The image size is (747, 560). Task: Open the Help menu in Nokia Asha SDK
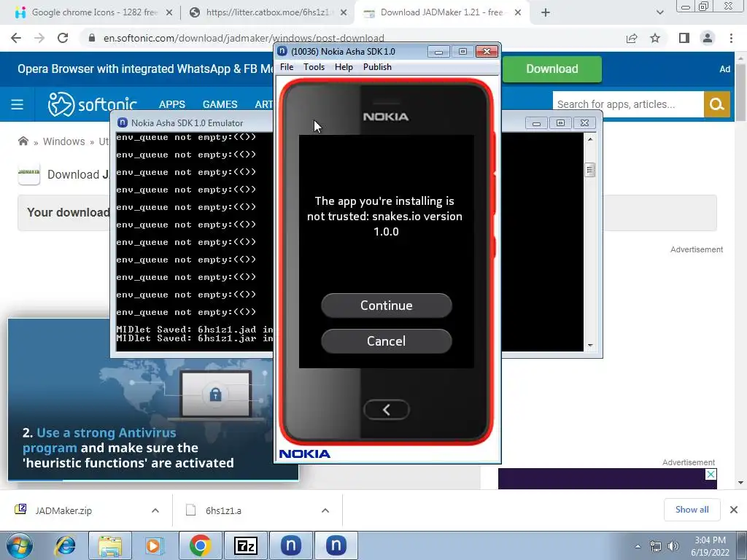click(x=344, y=67)
